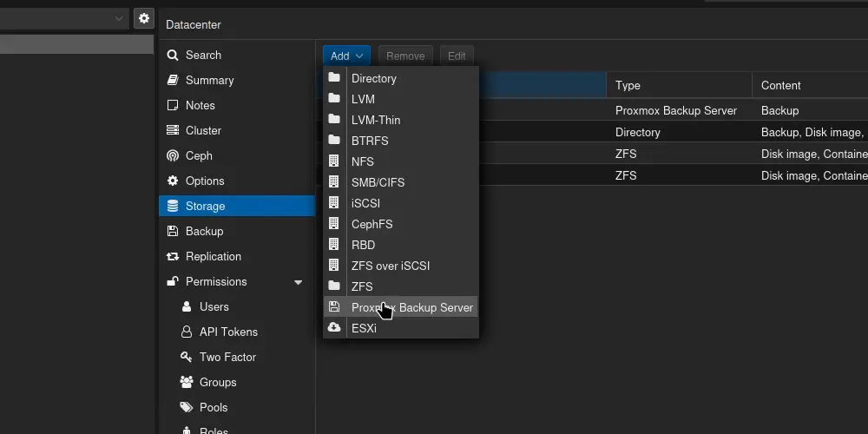Select the Directory type storage row
Image resolution: width=868 pixels, height=434 pixels.
(638, 132)
